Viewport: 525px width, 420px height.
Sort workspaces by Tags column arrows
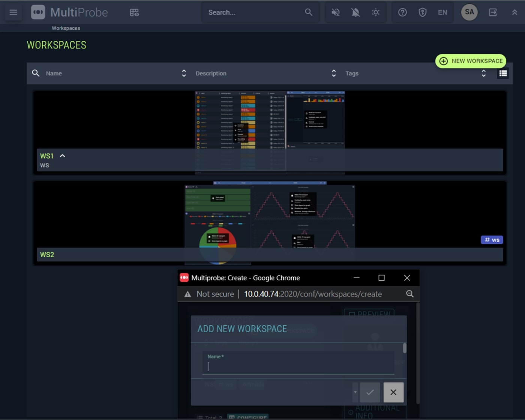point(484,73)
